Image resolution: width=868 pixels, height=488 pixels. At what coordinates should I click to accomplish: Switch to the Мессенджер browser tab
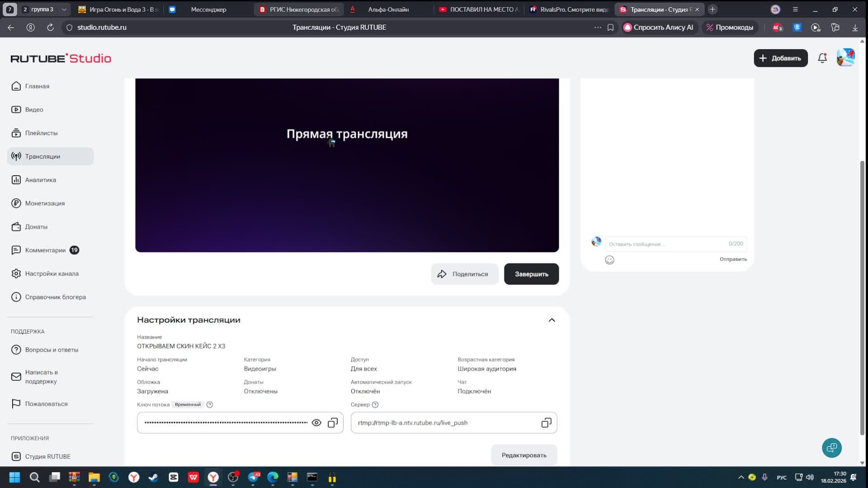tap(208, 9)
